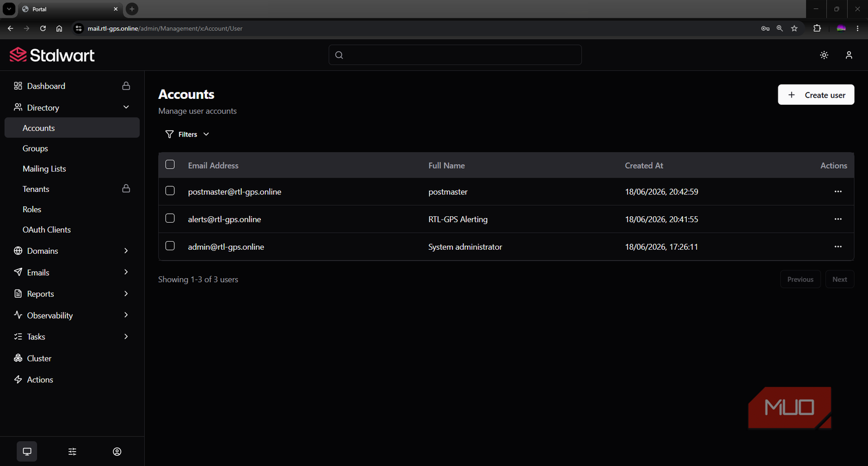This screenshot has height=466, width=868.
Task: Open actions menu for admin row
Action: [838, 247]
